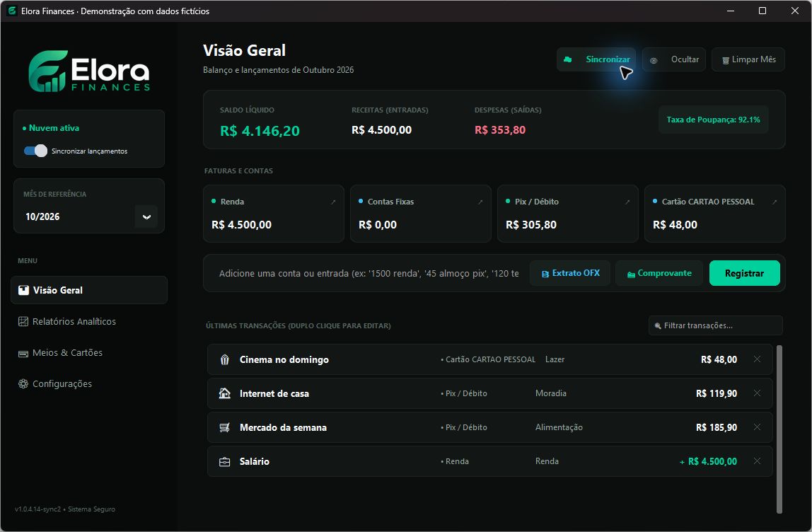The image size is (812, 532).
Task: Expand the month reference dropdown arrow
Action: 146,216
